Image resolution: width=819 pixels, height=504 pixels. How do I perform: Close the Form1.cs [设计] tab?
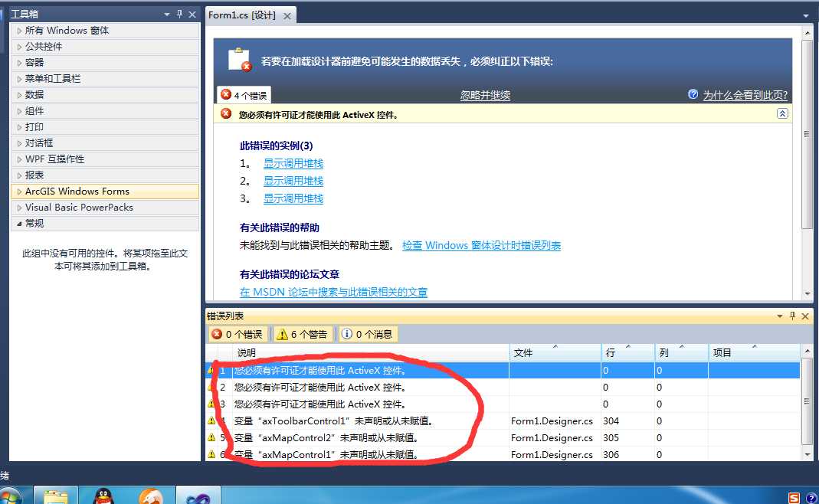(x=287, y=16)
